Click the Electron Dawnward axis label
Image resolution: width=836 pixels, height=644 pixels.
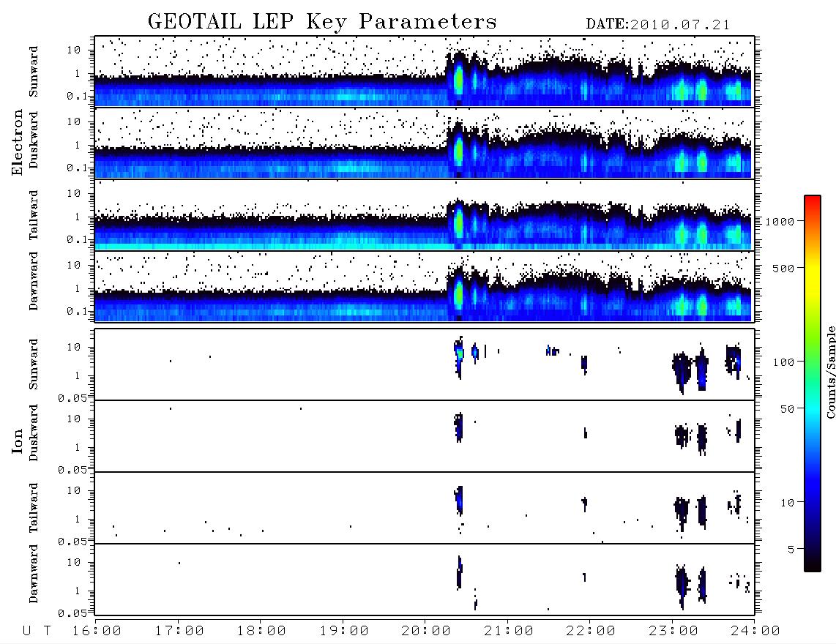[x=34, y=281]
